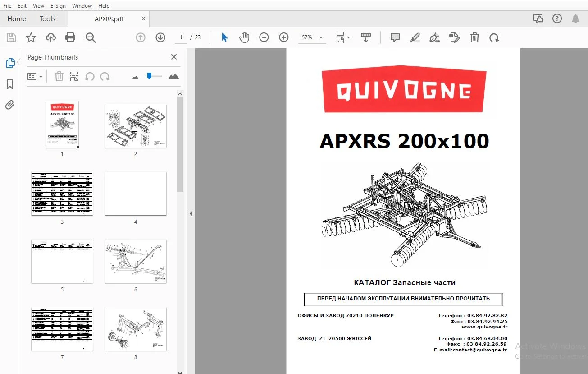Open the E-Sign menu
This screenshot has height=374, width=588.
click(58, 6)
